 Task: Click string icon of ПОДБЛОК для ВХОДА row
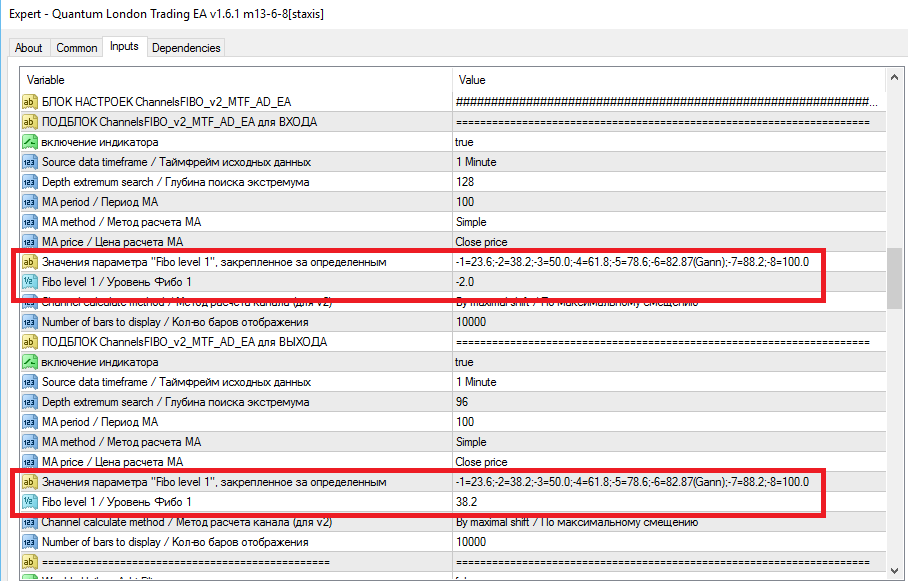[x=30, y=122]
